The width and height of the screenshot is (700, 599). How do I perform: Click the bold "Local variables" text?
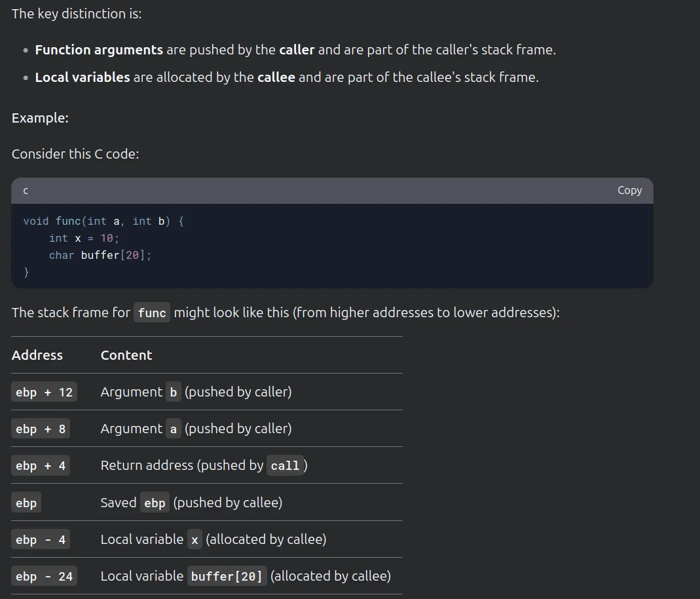[x=83, y=77]
